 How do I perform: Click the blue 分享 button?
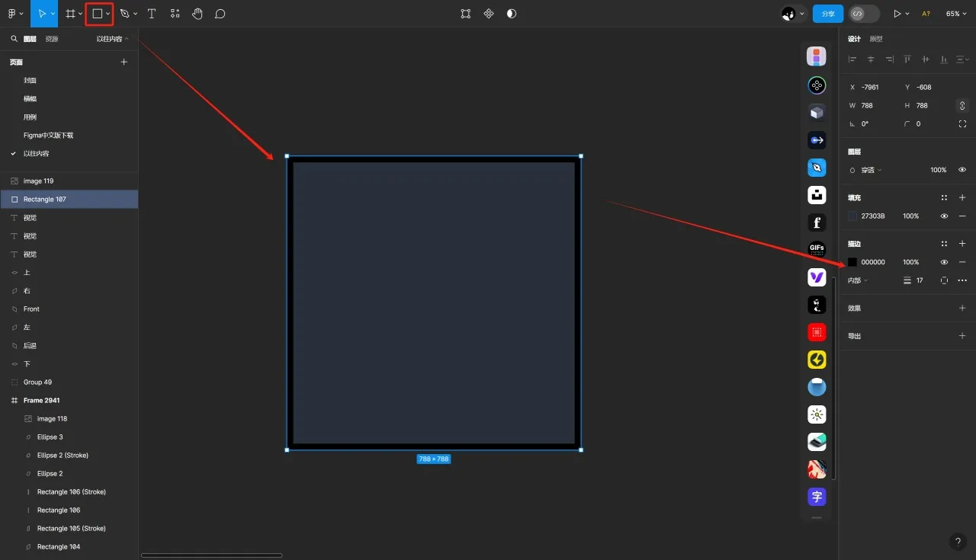click(x=828, y=14)
